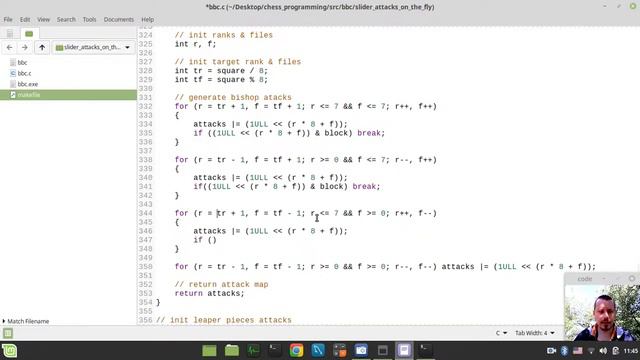Screen dimensions: 640x360
Task: Click the comment '// init leaper pieces attacks'
Action: [x=224, y=320]
